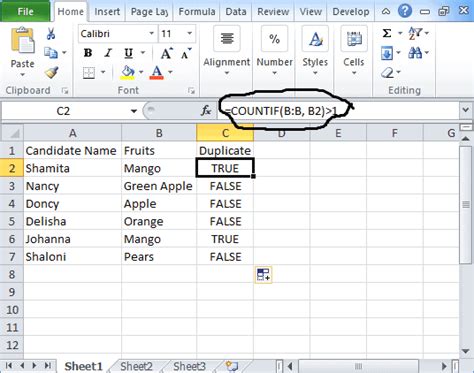The height and width of the screenshot is (373, 474).
Task: Expand the Underline style arrow
Action: 143,53
